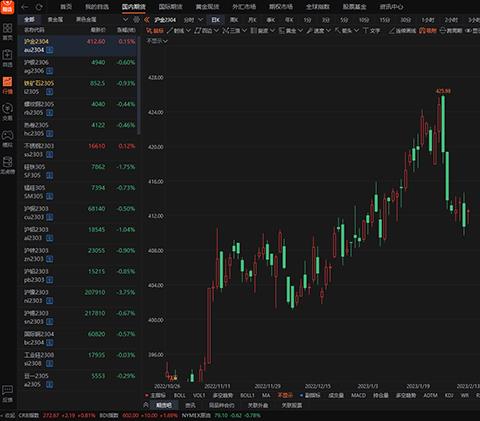The image size is (480, 421).
Task: Open 交易 yen-circle icon in sidebar
Action: click(7, 108)
